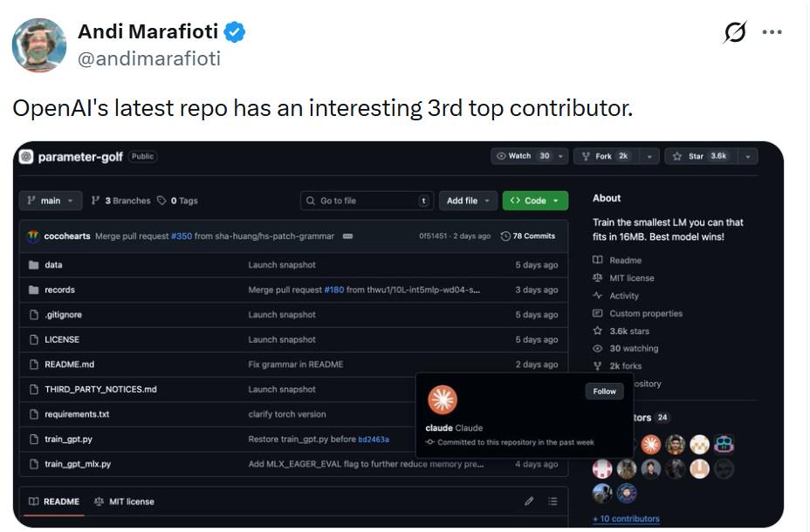
Task: Watch the parameter-golf repository
Action: pyautogui.click(x=518, y=156)
